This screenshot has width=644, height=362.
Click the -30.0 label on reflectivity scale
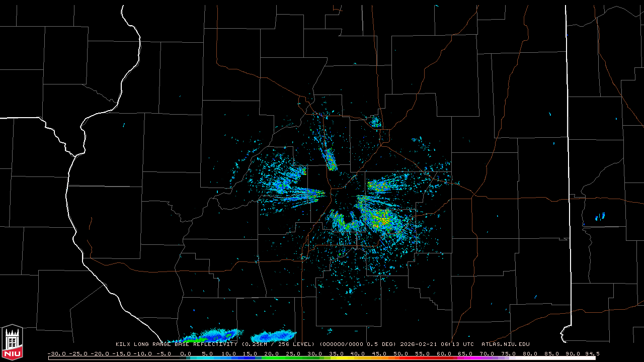(x=57, y=353)
